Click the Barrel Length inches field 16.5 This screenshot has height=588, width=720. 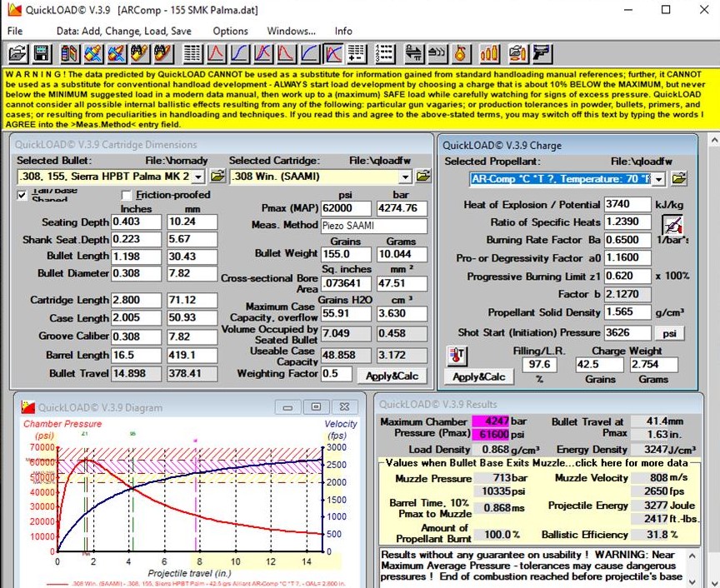pos(137,356)
